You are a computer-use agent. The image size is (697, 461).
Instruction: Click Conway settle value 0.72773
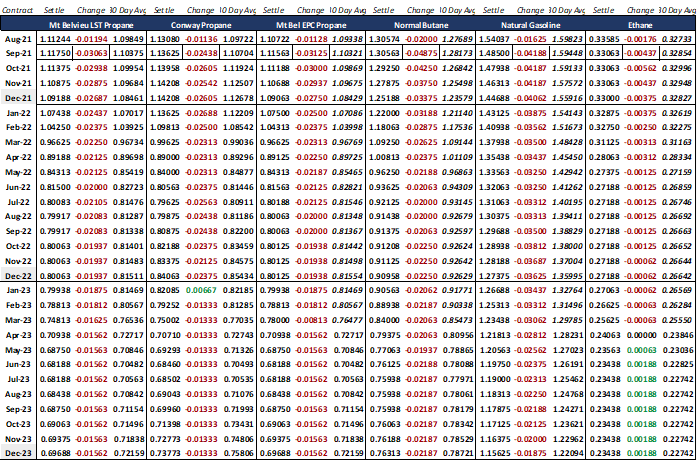pos(165,439)
